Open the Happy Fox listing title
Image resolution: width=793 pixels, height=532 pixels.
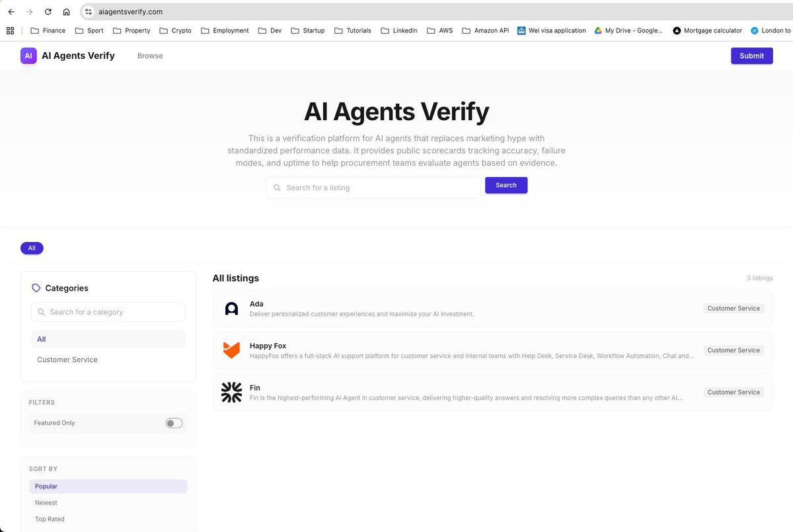coord(268,346)
